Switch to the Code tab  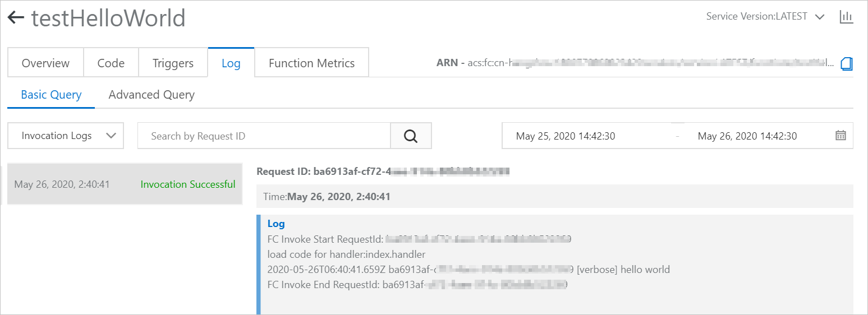(x=111, y=63)
